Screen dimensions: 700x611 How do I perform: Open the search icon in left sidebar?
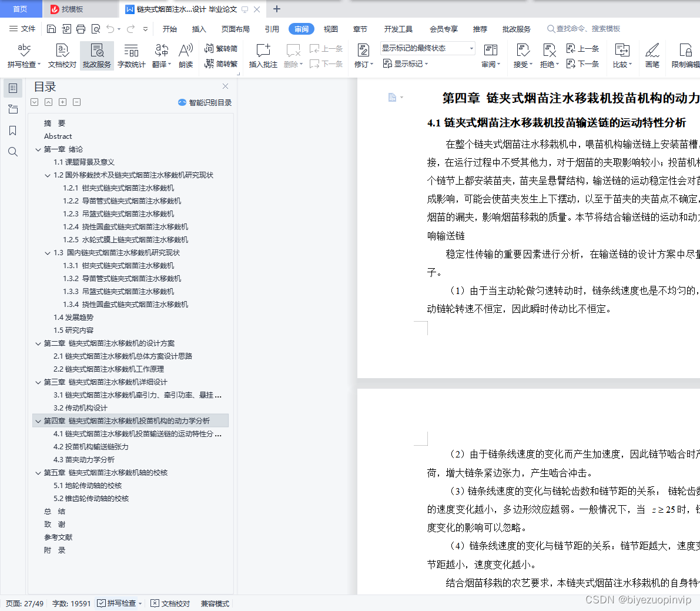[x=13, y=152]
